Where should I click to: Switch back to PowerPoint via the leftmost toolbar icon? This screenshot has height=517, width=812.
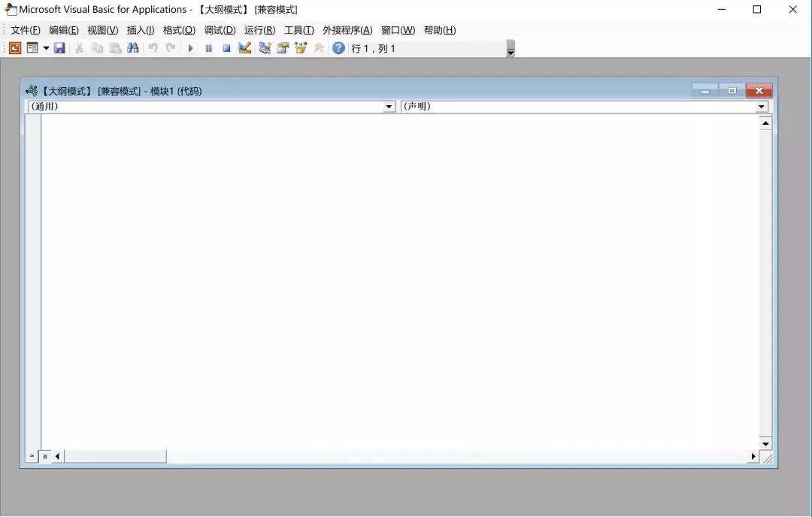14,47
